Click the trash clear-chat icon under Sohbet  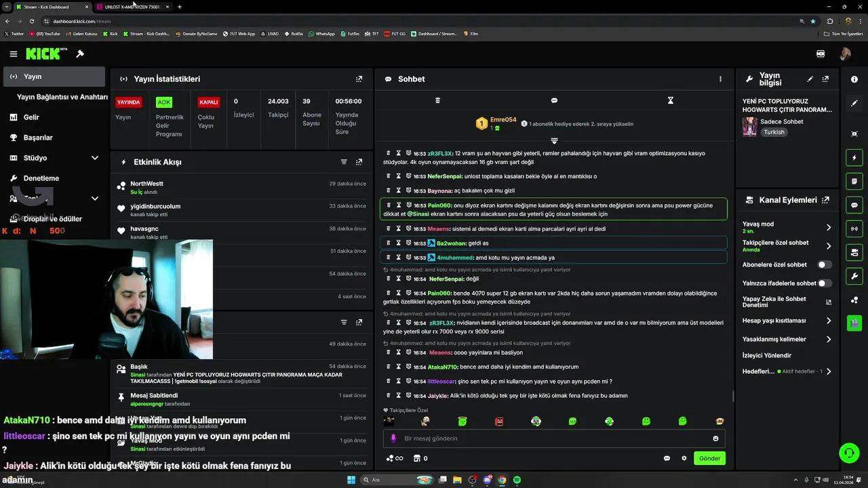(x=437, y=100)
